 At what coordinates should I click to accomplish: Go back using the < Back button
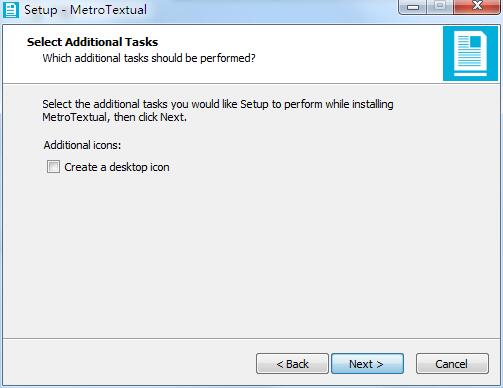tap(292, 364)
